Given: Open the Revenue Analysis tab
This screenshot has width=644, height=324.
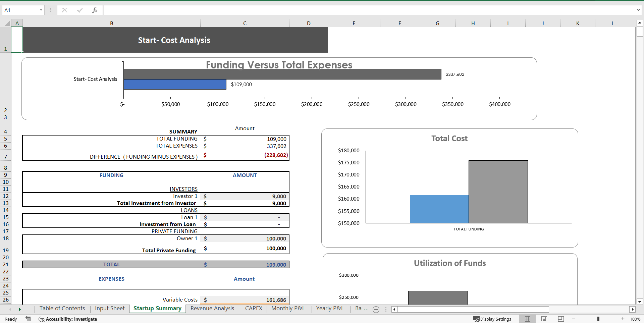Looking at the screenshot, I should coord(212,309).
